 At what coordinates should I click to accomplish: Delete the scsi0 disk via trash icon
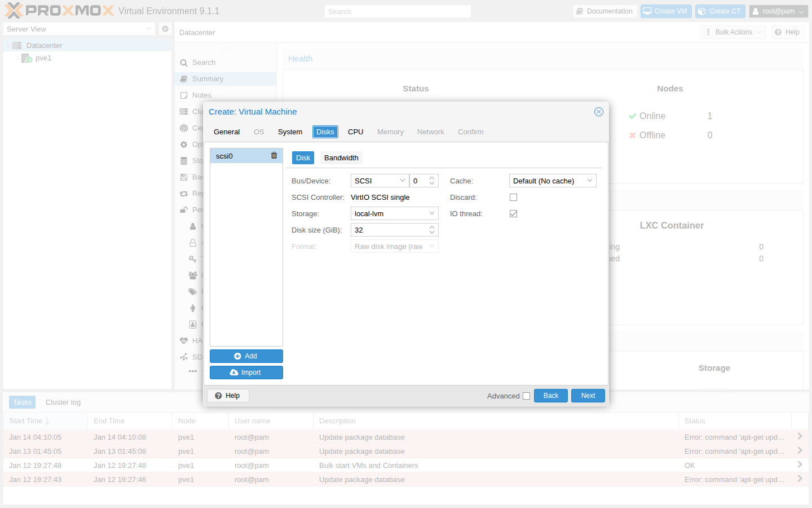[x=274, y=155]
